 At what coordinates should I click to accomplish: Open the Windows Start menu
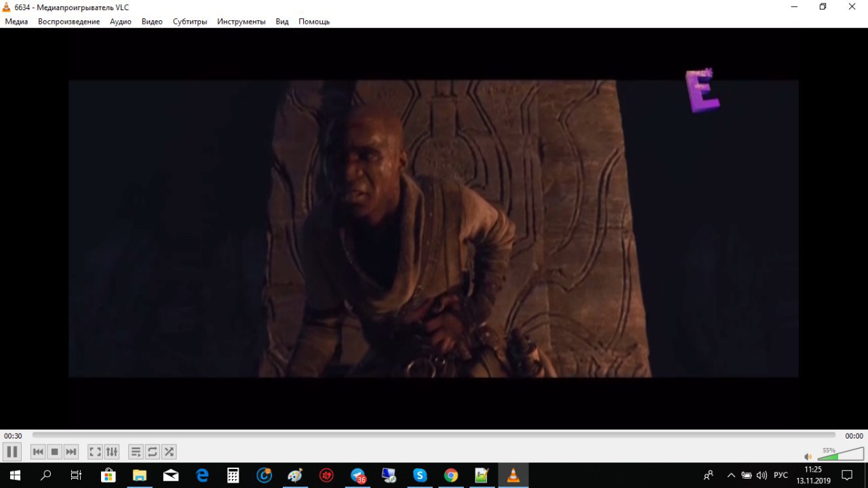(x=15, y=475)
